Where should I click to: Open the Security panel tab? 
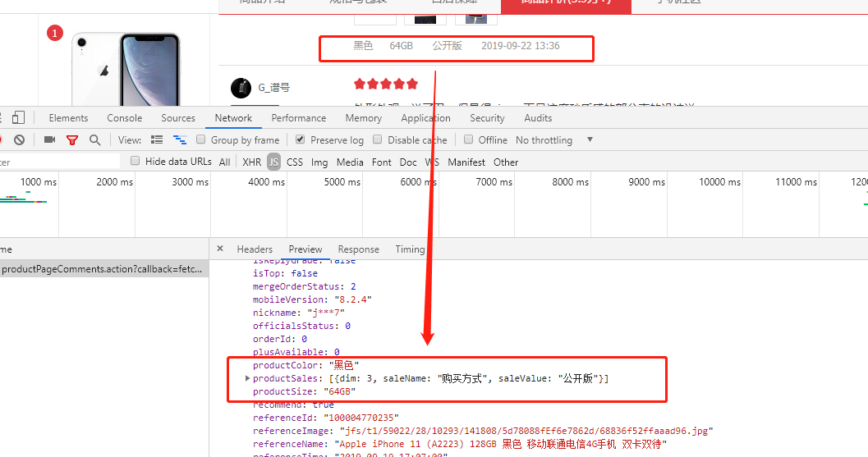tap(487, 118)
